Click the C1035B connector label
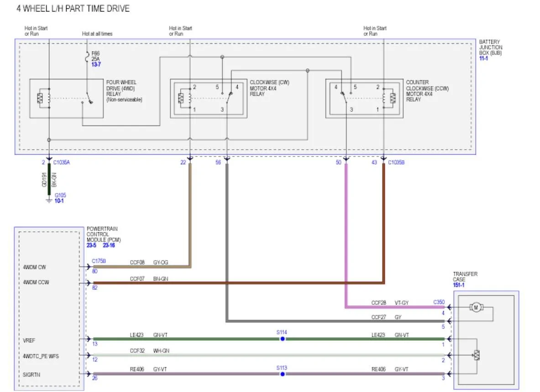540x392 pixels. pyautogui.click(x=396, y=162)
